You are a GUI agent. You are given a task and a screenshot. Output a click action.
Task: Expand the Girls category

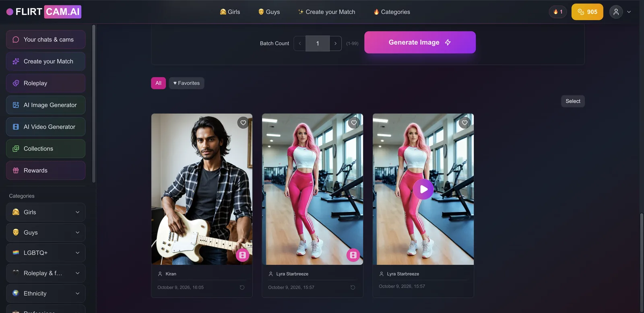click(45, 212)
